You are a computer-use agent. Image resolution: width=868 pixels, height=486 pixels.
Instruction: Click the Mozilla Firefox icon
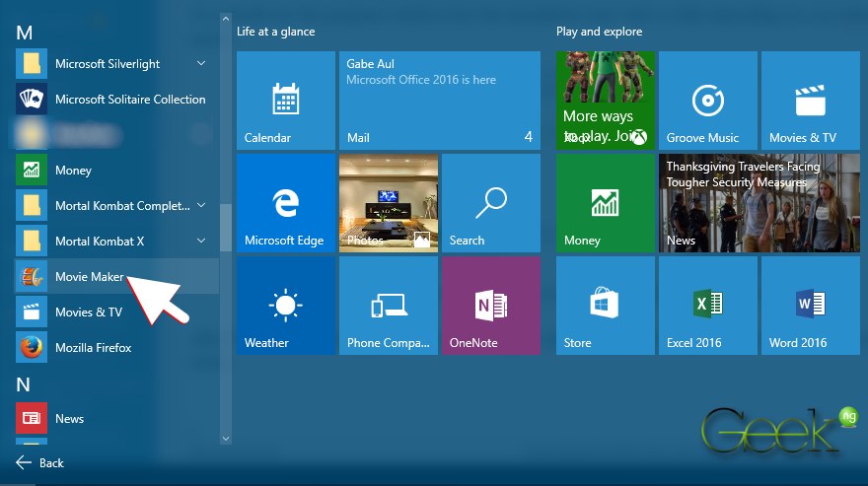pos(32,347)
